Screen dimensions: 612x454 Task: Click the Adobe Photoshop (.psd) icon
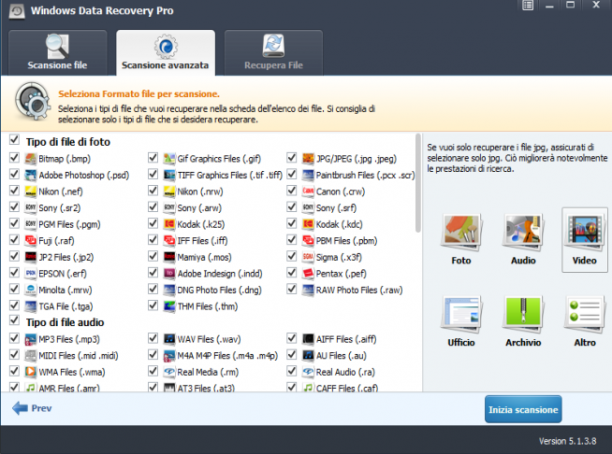tap(30, 175)
